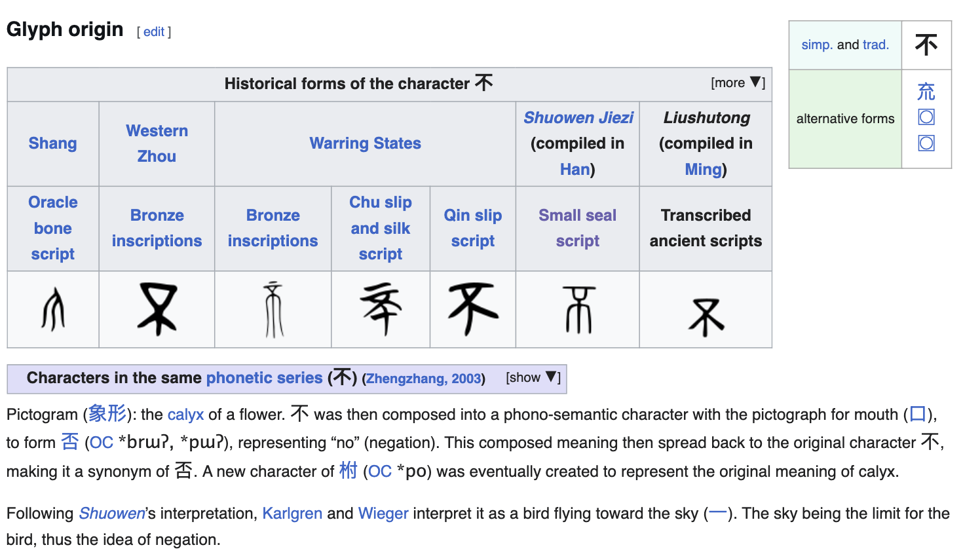Click the Warring States bronze inscription glyph image
This screenshot has height=560, width=963.
[273, 309]
